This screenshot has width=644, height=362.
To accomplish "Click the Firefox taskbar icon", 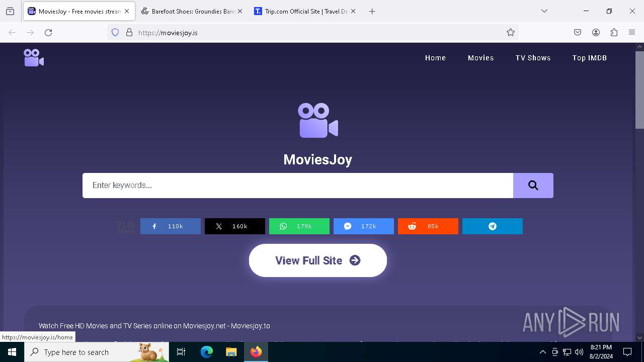I will [256, 352].
